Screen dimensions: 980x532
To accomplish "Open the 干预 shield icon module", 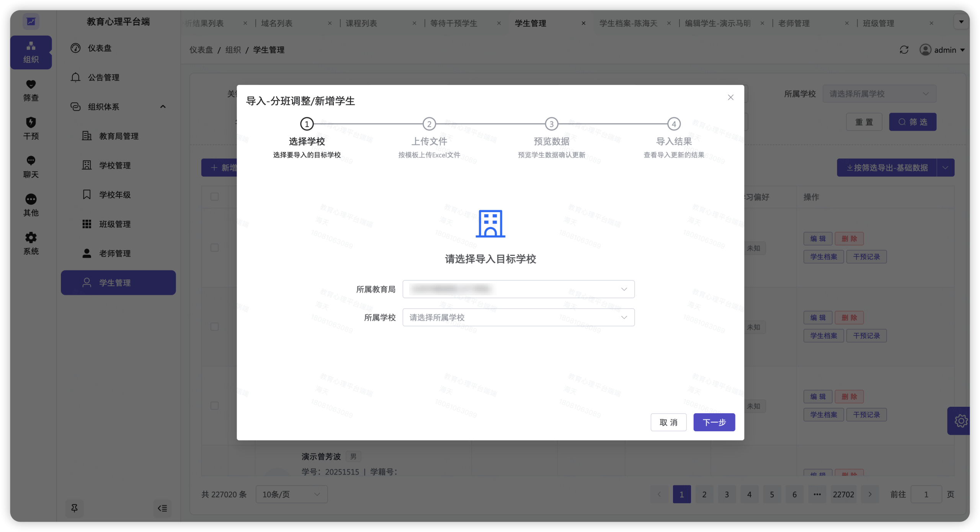I will tap(31, 129).
